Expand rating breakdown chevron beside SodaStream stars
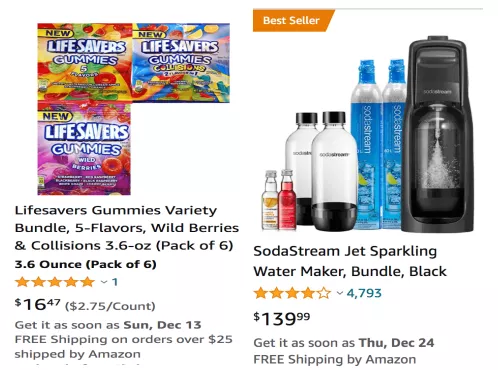This screenshot has width=498, height=370. click(x=340, y=293)
